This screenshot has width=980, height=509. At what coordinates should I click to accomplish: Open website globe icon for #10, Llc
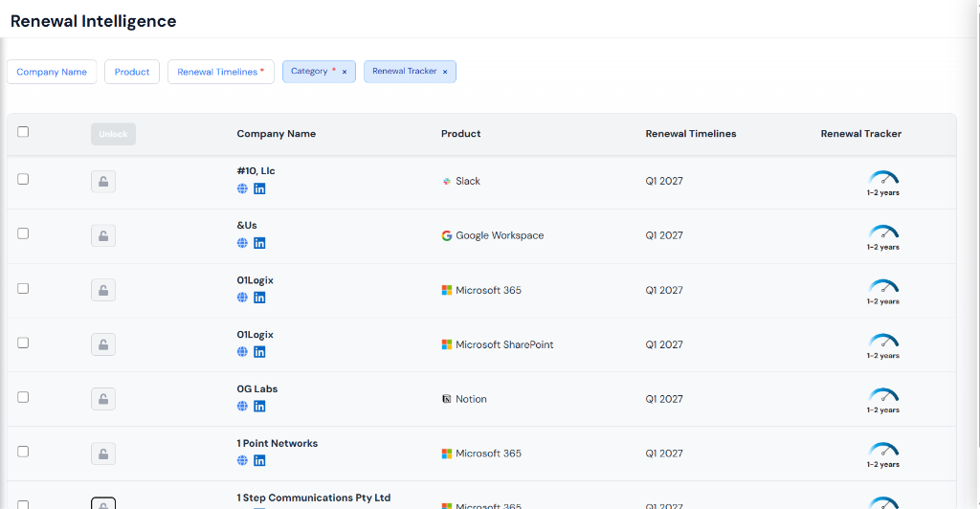tap(242, 188)
